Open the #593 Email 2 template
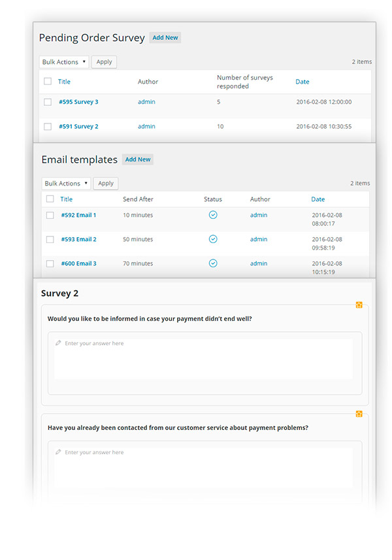 [x=78, y=239]
